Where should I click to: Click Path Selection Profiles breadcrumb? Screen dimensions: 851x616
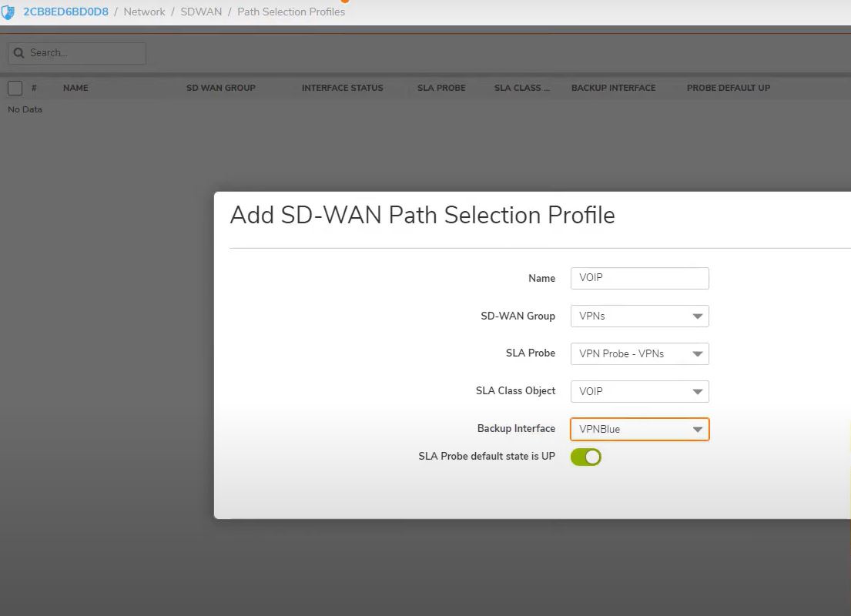click(291, 12)
